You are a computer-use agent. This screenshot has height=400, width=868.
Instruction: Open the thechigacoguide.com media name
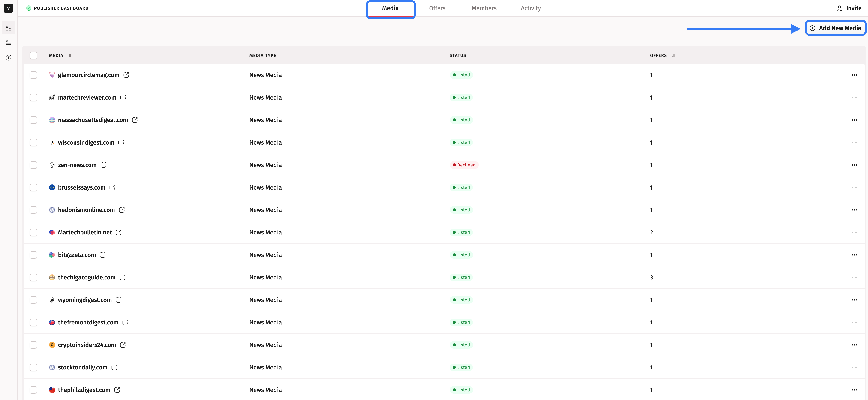tap(87, 277)
